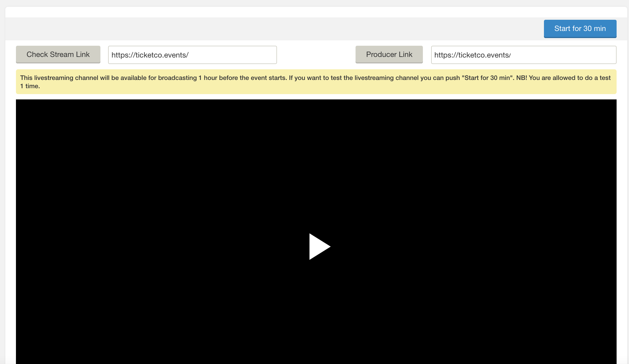Select the producer link URL input field
This screenshot has width=629, height=364.
coord(524,55)
